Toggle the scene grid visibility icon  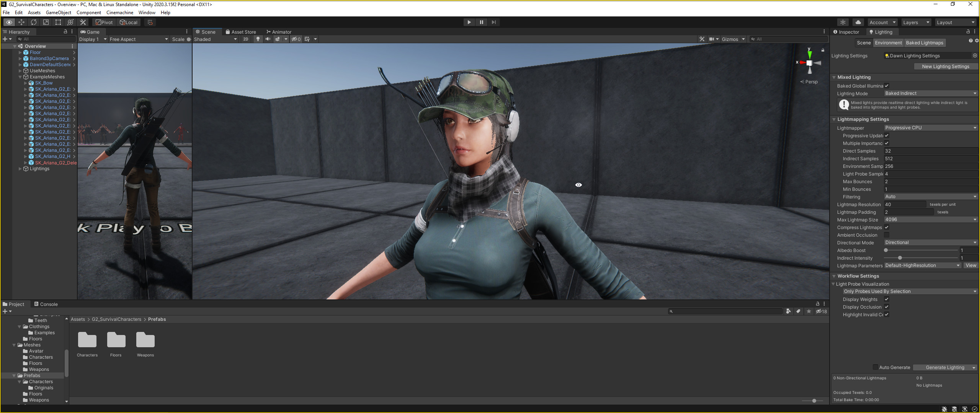coord(307,39)
